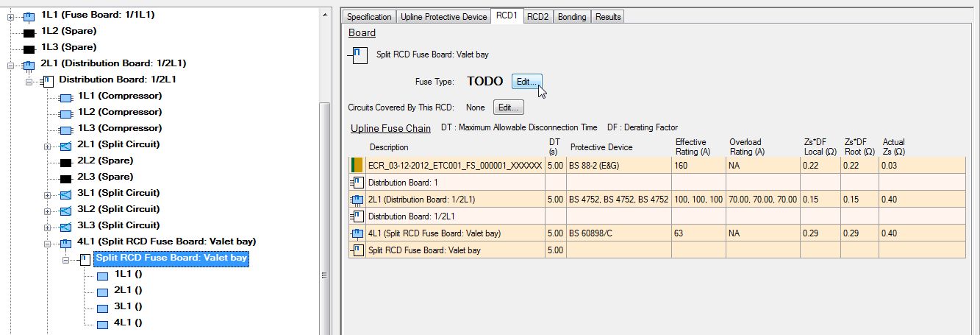The image size is (980, 335).
Task: Click the Effective Rating value '160'
Action: click(683, 166)
